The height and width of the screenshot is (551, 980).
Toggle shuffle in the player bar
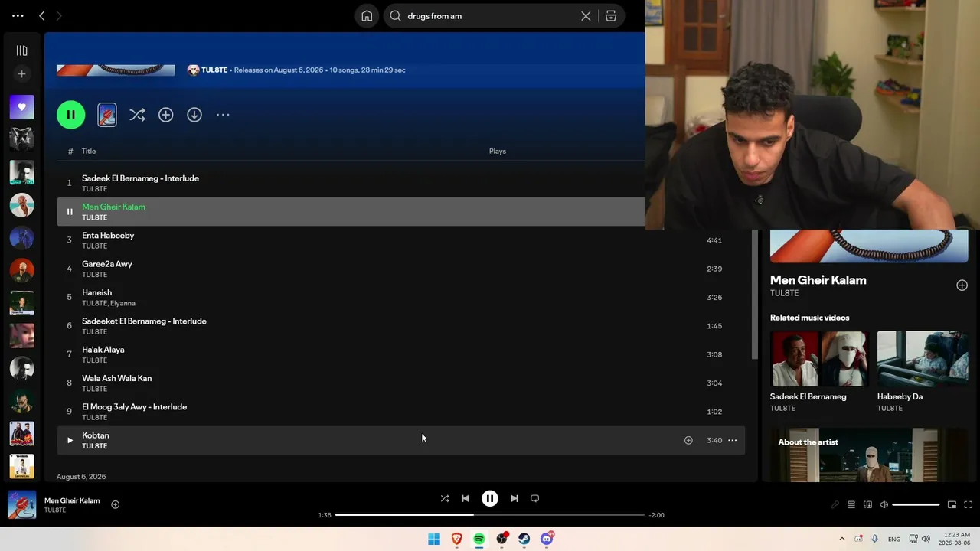(445, 498)
